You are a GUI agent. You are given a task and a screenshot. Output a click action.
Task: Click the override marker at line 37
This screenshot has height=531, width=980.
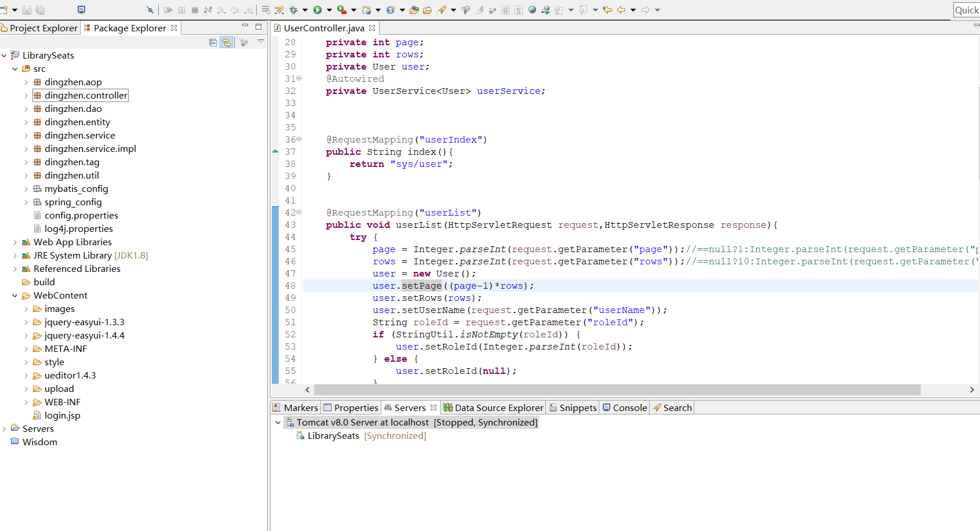pos(275,151)
